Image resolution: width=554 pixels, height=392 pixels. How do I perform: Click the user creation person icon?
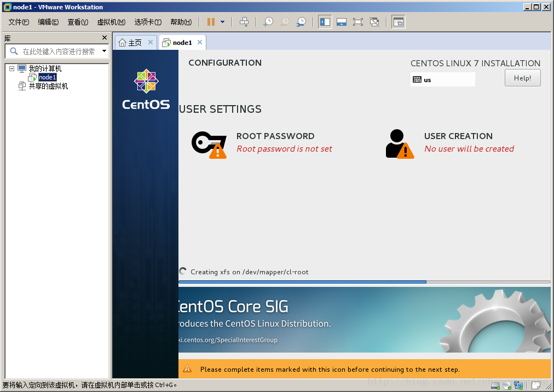400,144
